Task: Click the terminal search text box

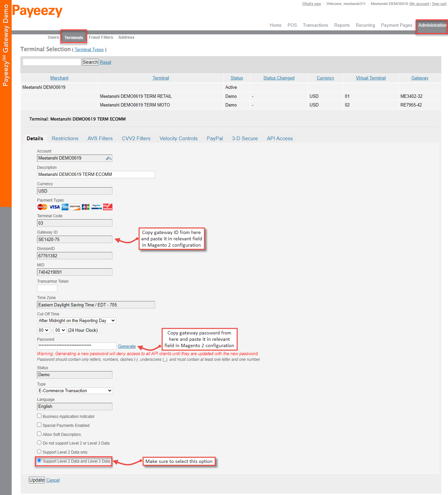Action: click(52, 62)
